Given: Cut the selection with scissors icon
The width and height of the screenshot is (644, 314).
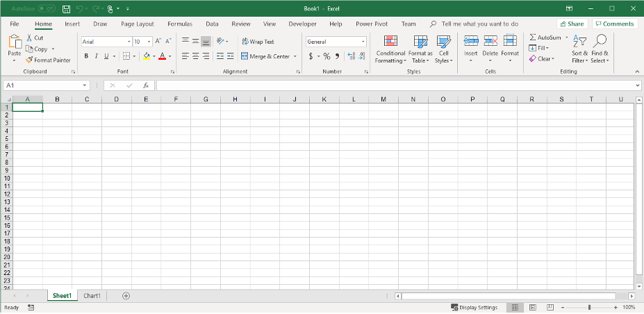Looking at the screenshot, I should 29,38.
